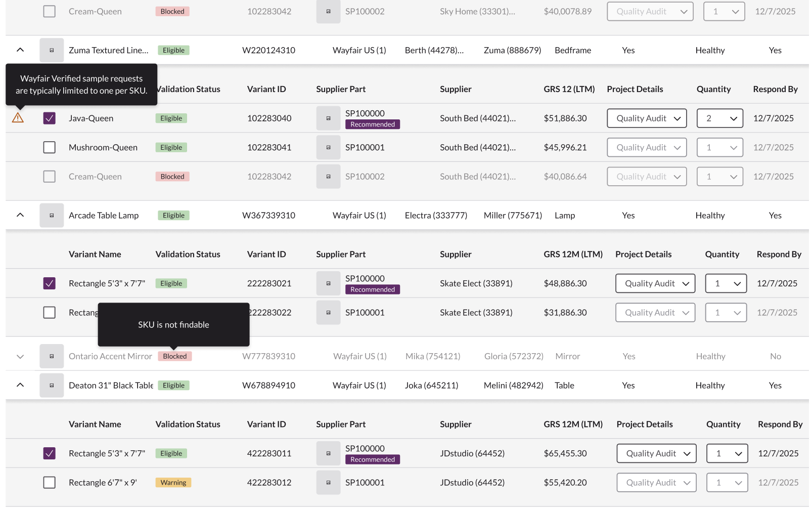Uncheck Rectangle 5'3" x 7'7" under Deaton table

click(x=49, y=453)
